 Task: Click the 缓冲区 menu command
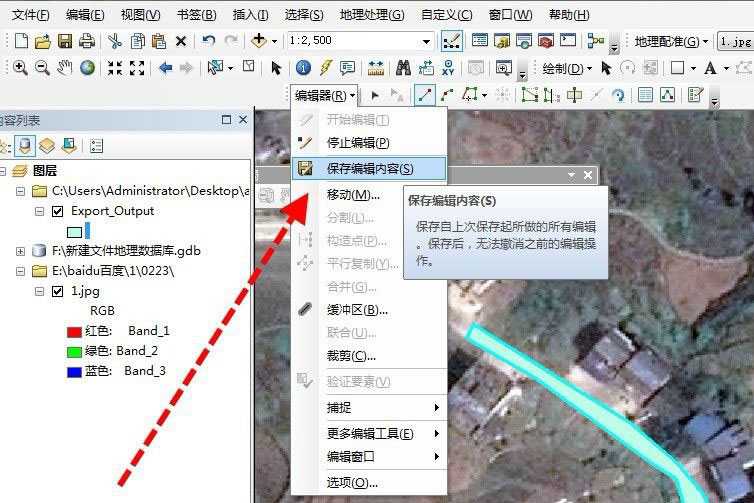(x=357, y=310)
